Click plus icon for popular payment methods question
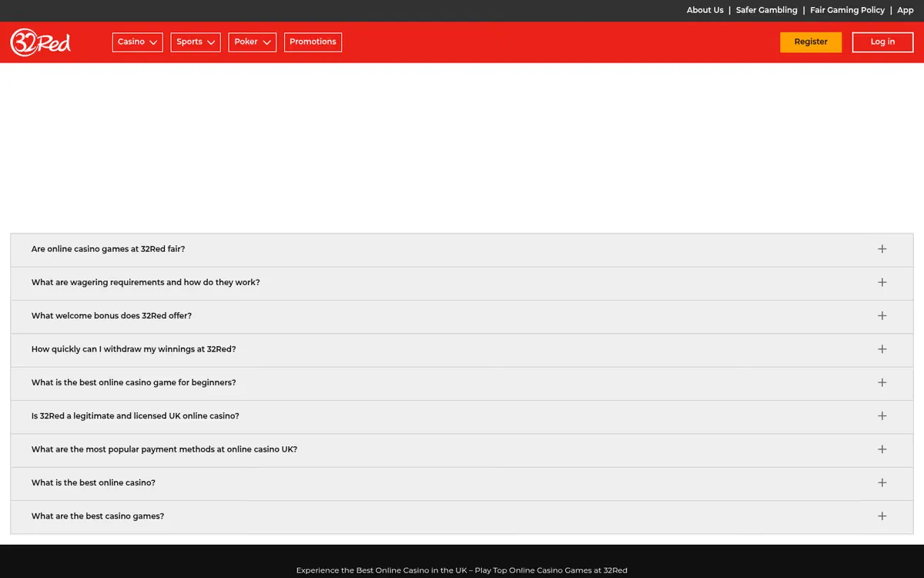The image size is (924, 578). (x=882, y=449)
